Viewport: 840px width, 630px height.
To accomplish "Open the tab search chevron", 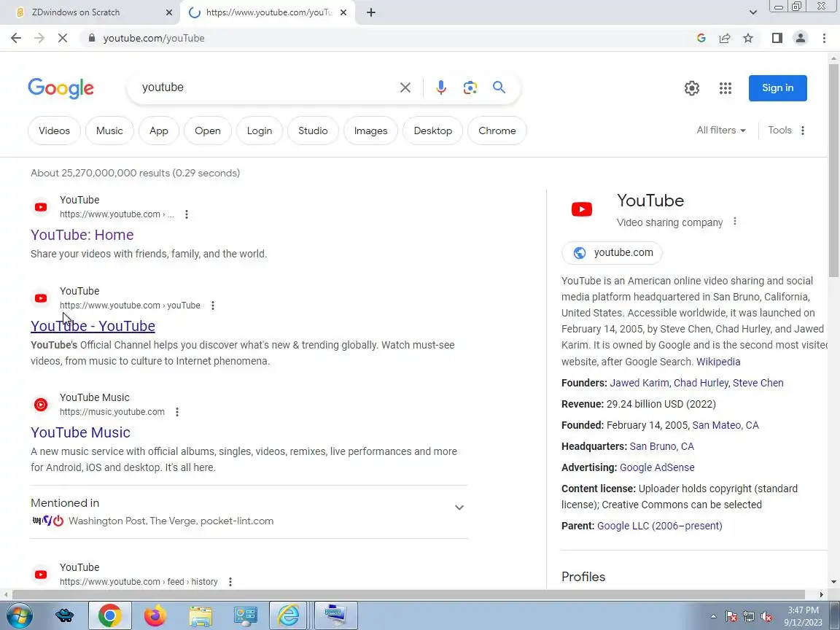I will point(752,12).
